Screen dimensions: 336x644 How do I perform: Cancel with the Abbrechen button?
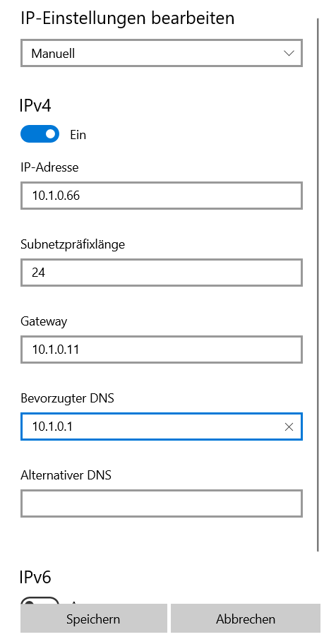point(246,619)
